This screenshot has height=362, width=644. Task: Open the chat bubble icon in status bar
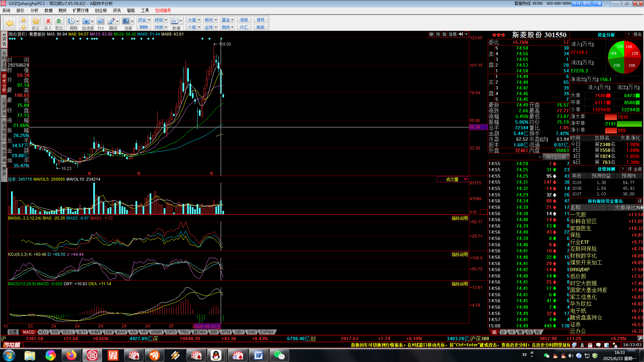[x=598, y=345]
